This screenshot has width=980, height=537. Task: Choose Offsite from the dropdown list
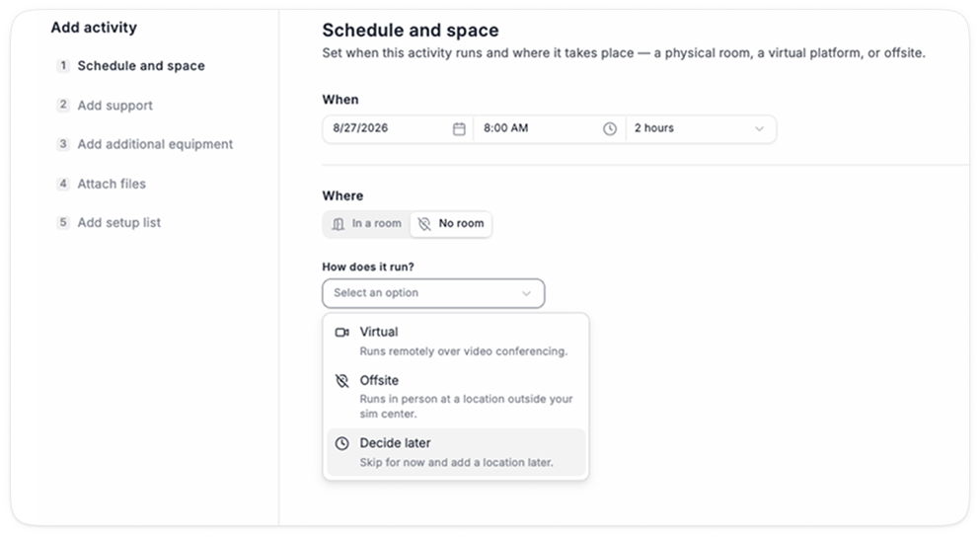tap(456, 397)
